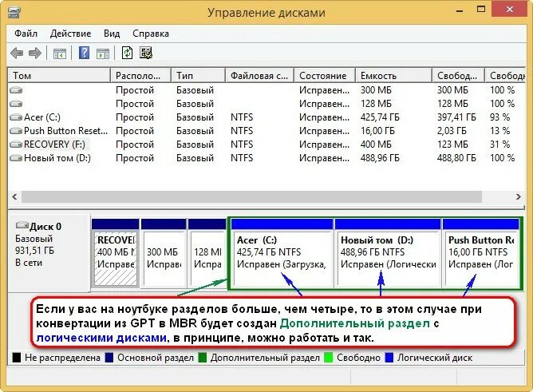Select the Новый том (D:) partition block
Image resolution: width=533 pixels, height=392 pixels.
pyautogui.click(x=388, y=253)
